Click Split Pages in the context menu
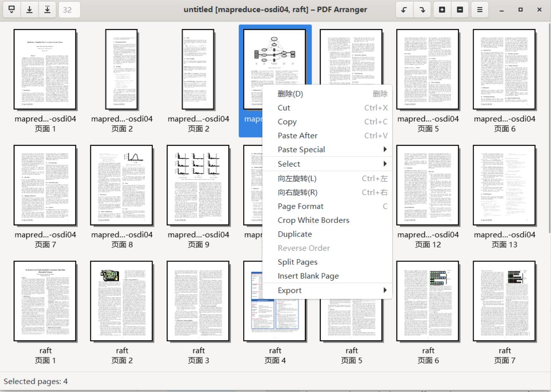Viewport: 551px width, 392px height. pos(297,262)
